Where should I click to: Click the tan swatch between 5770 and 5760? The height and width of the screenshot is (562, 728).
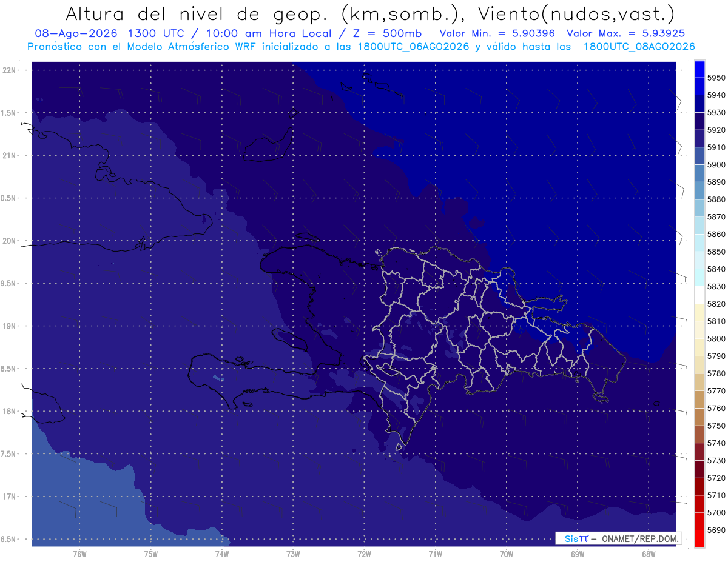coord(699,399)
